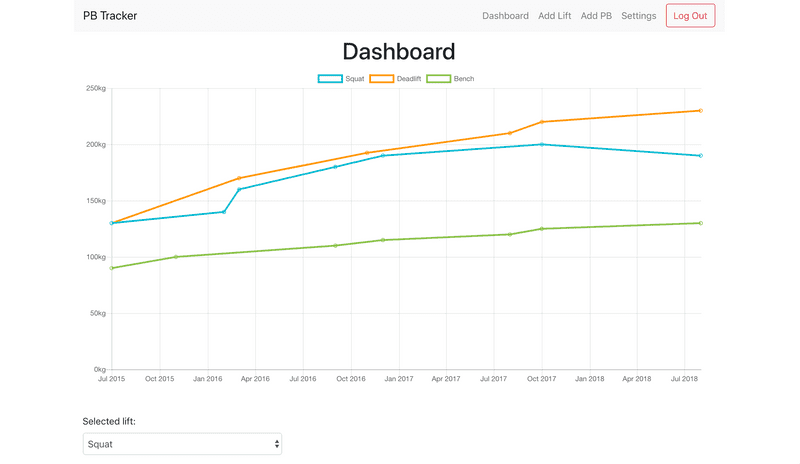800x464 pixels.
Task: Click the 150kg y-axis label
Action: pos(96,201)
